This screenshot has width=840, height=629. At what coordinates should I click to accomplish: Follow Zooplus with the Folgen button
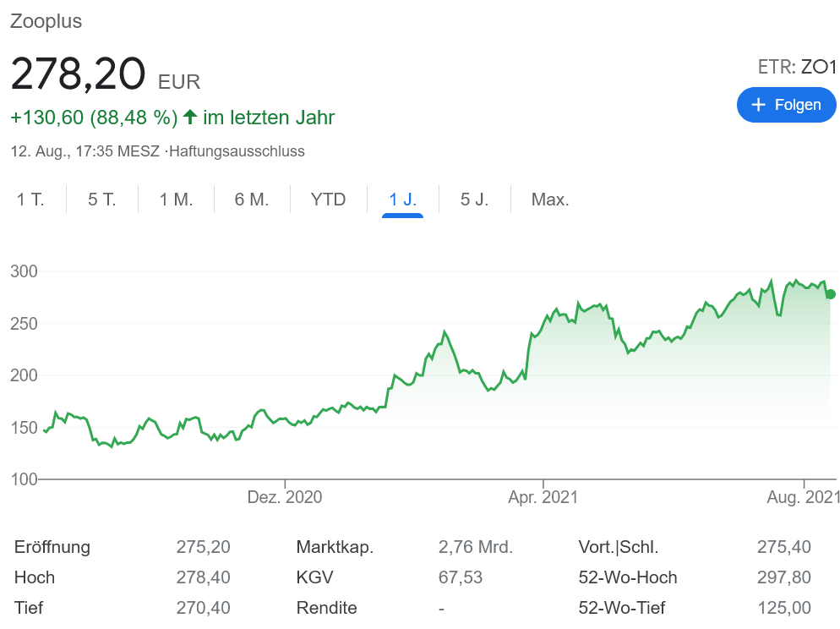point(786,105)
